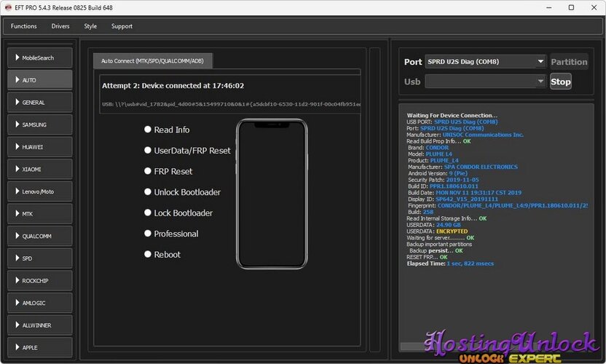Open the HUAWEI sidebar arrow
This screenshot has height=364, width=606.
17,147
